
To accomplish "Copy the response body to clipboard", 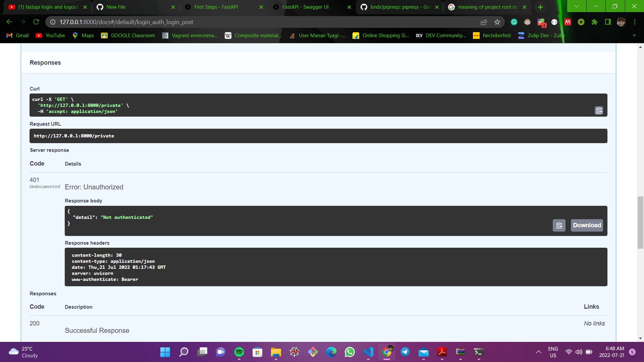I will point(559,226).
